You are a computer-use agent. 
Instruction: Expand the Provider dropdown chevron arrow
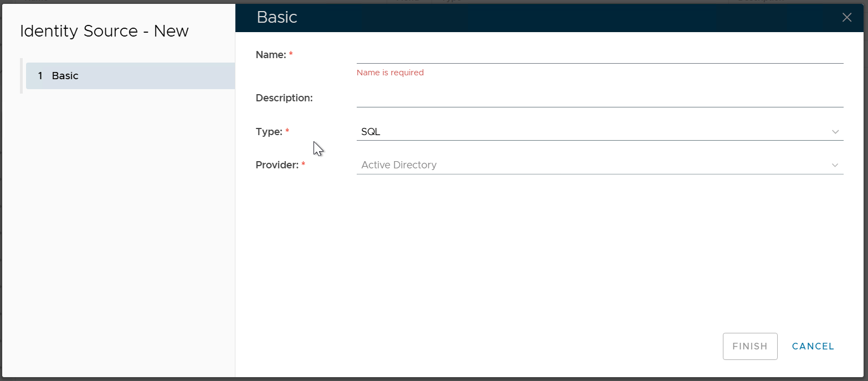(x=835, y=166)
